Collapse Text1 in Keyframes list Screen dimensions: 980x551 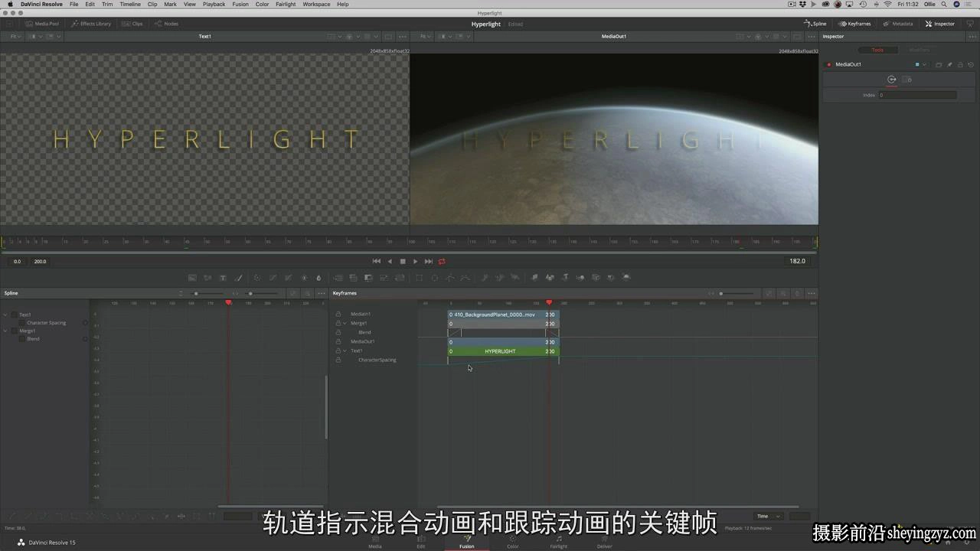coord(345,350)
